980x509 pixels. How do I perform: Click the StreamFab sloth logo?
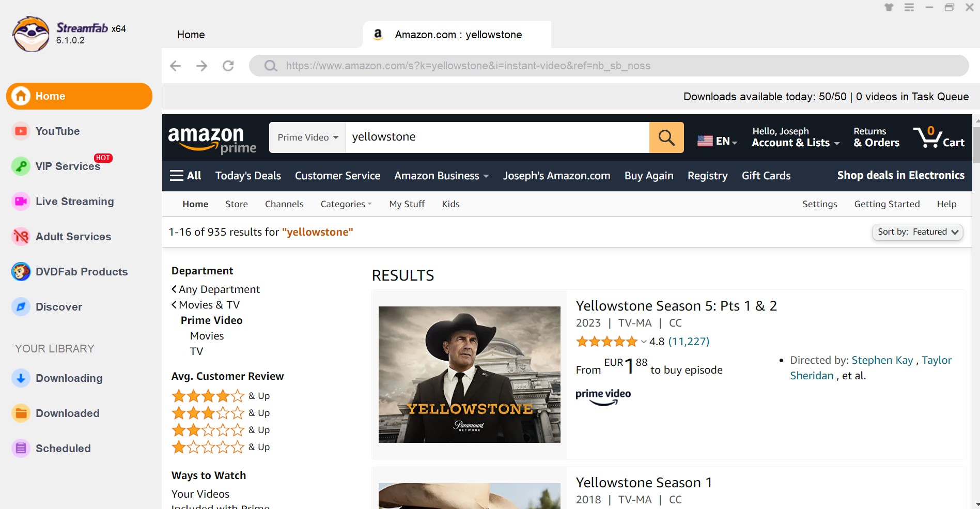pyautogui.click(x=31, y=34)
